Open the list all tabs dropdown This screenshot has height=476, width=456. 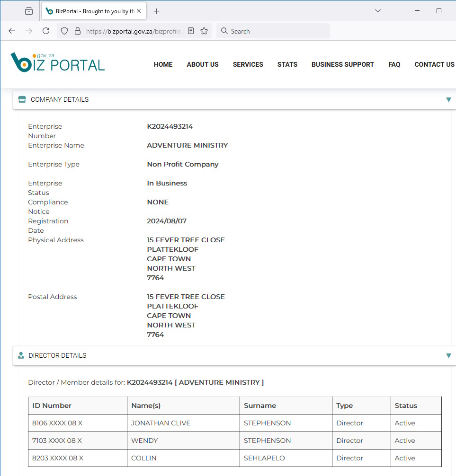click(377, 11)
